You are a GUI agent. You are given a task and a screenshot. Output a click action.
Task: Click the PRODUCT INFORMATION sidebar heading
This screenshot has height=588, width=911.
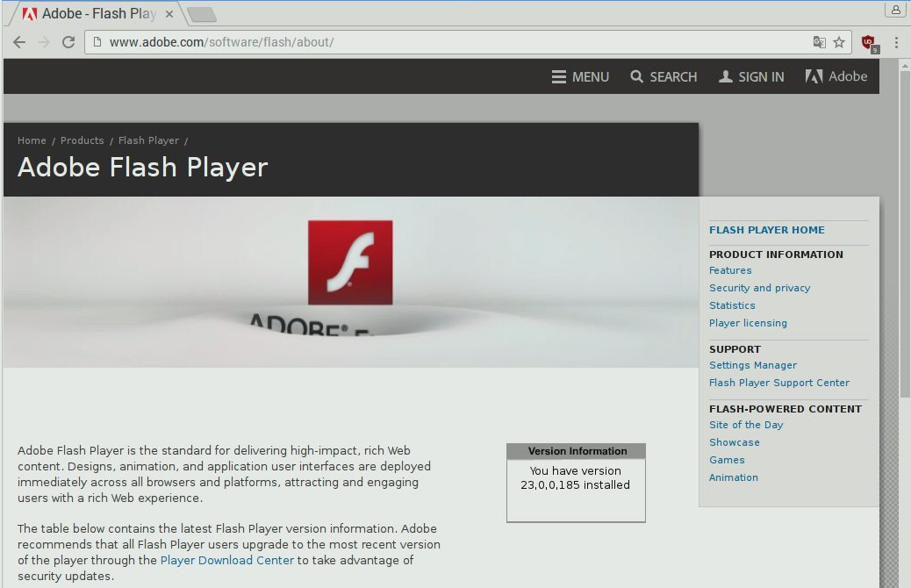click(x=776, y=255)
